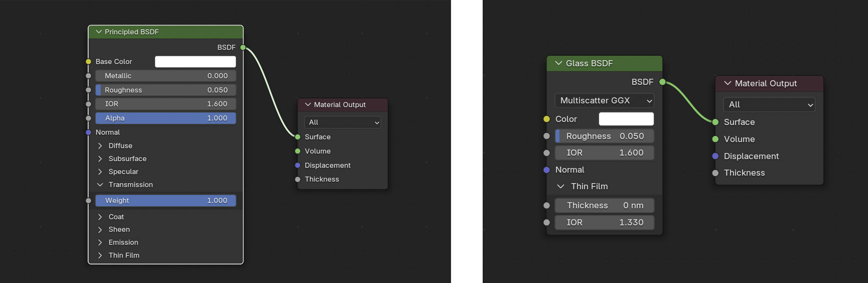Click the Glass BSDF Color input socket

pos(547,119)
